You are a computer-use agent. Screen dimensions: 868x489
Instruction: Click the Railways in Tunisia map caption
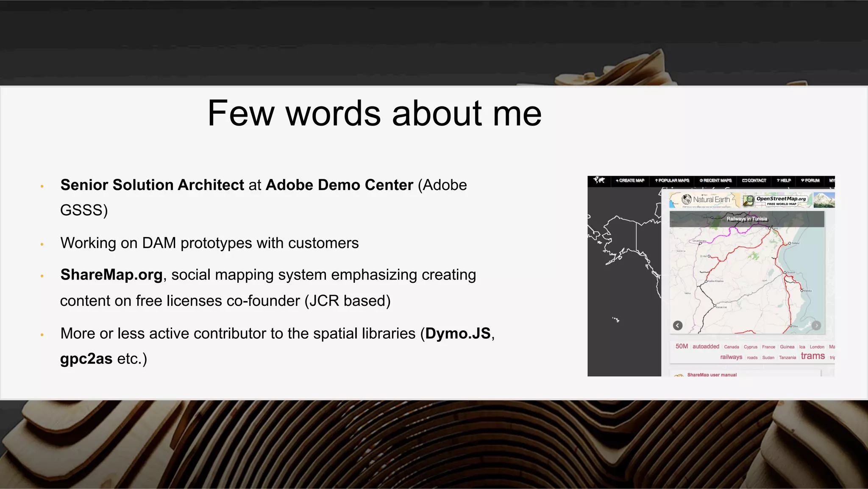tap(747, 219)
